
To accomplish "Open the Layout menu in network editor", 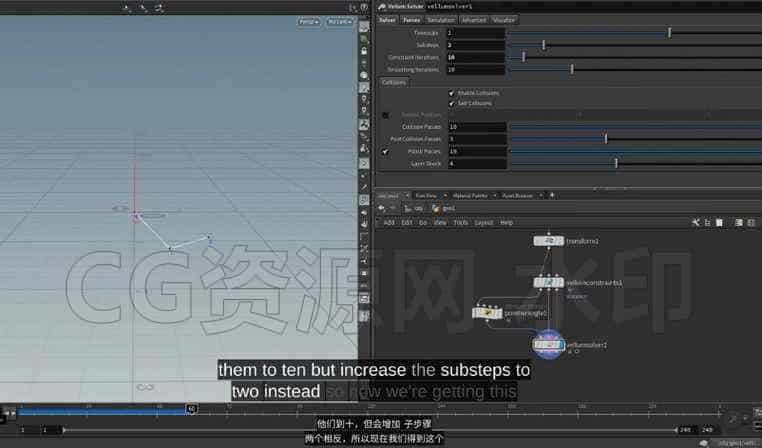I will click(x=484, y=223).
